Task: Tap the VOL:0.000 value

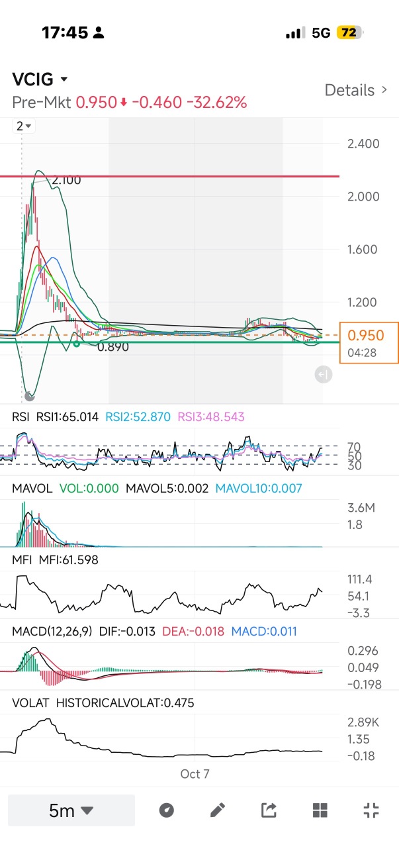Action: (x=89, y=489)
